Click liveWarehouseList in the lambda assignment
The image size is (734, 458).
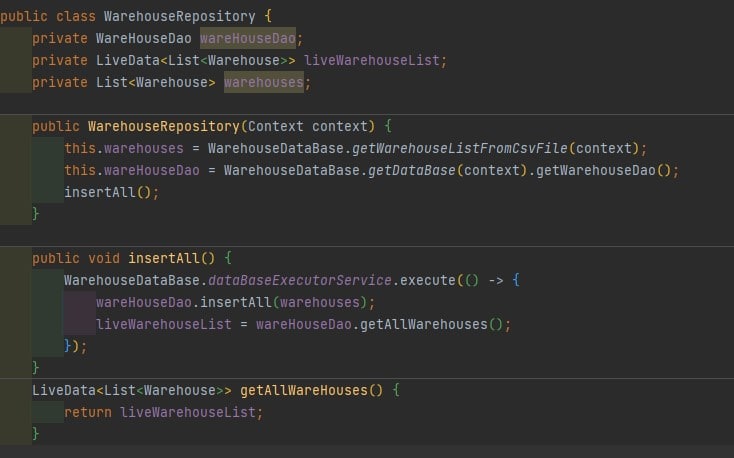[164, 325]
